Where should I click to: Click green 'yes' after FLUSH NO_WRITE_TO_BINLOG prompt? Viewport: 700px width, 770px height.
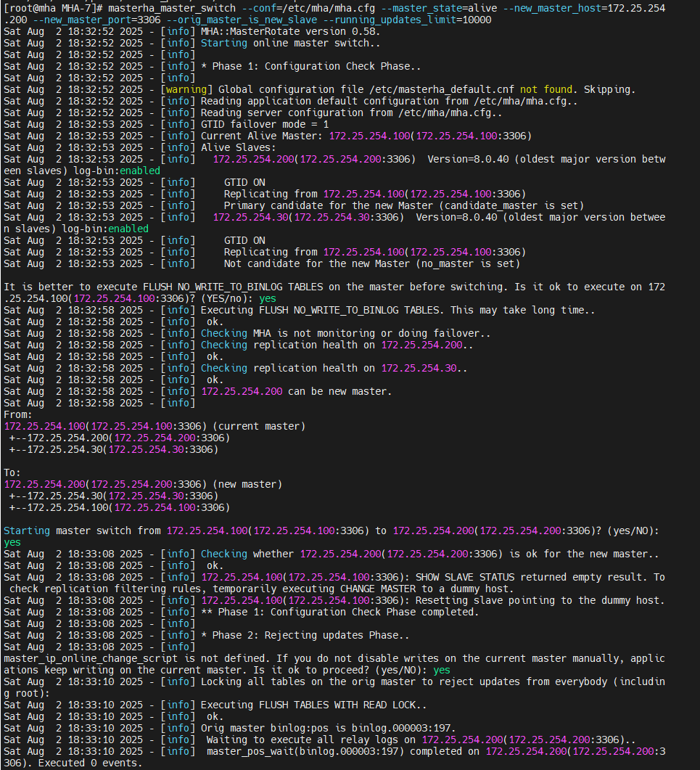(268, 298)
